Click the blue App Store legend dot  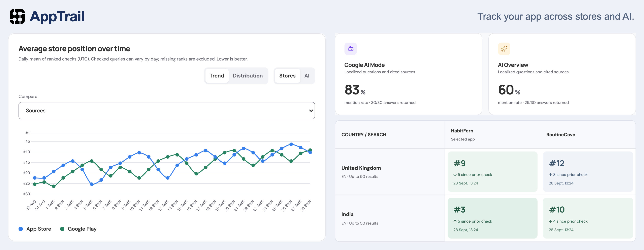[x=21, y=229]
